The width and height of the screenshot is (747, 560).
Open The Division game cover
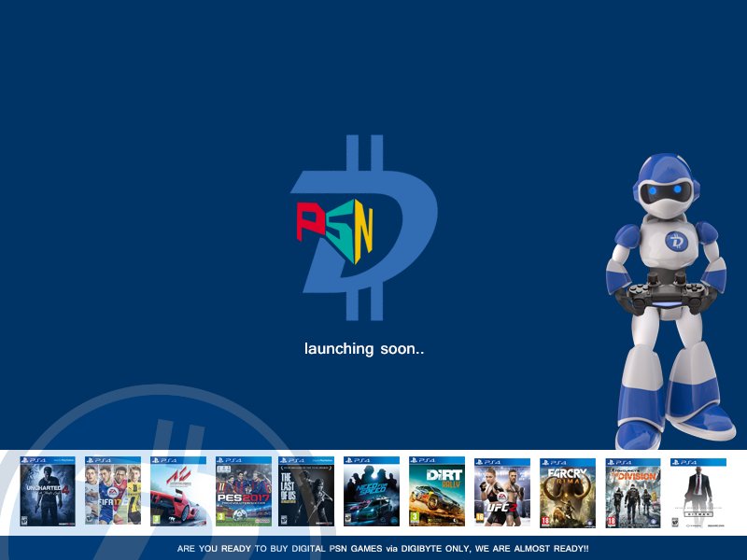pyautogui.click(x=633, y=493)
